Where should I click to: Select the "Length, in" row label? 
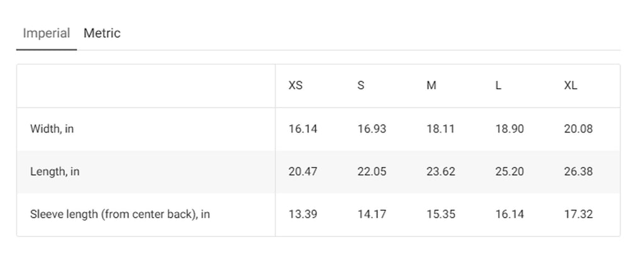coord(55,172)
